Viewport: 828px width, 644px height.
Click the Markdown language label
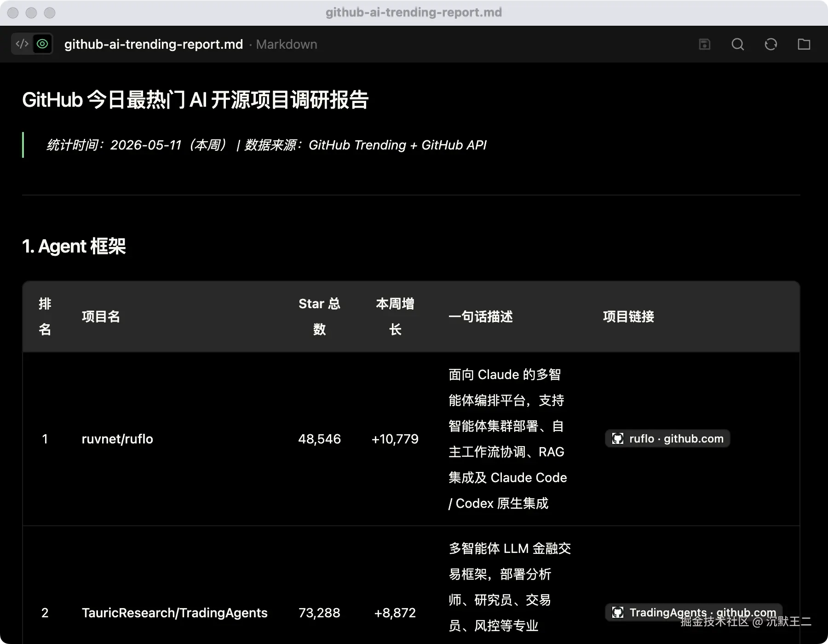[287, 44]
